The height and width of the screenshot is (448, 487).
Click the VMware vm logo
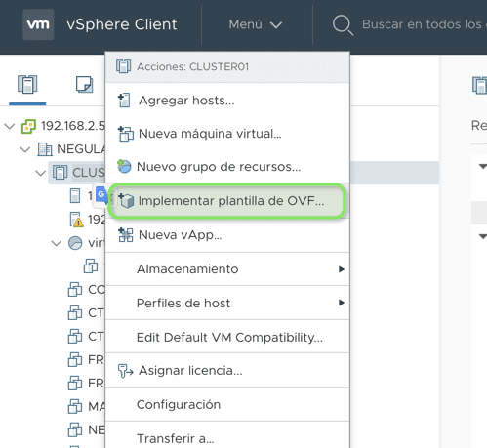pos(38,24)
